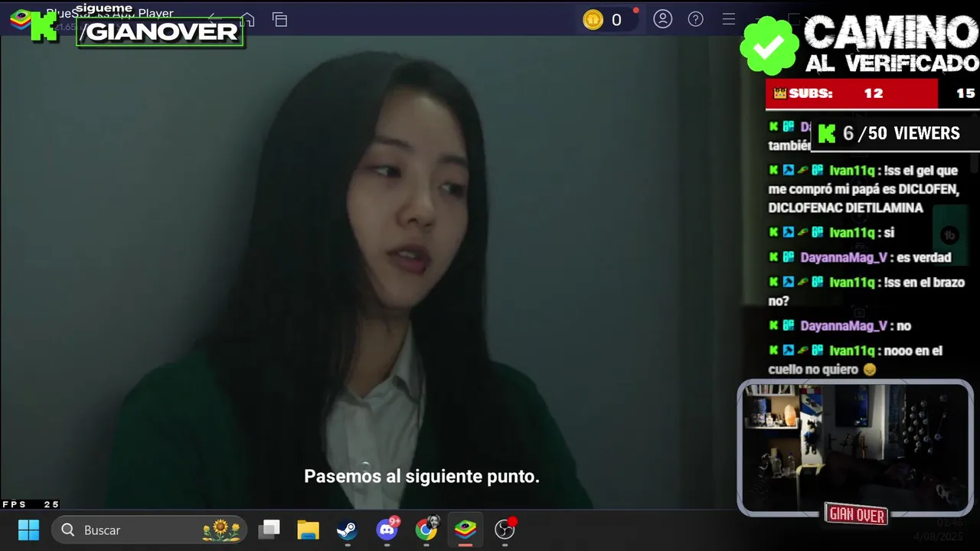Click the Buscar search box
This screenshot has height=551, width=980.
pos(149,530)
